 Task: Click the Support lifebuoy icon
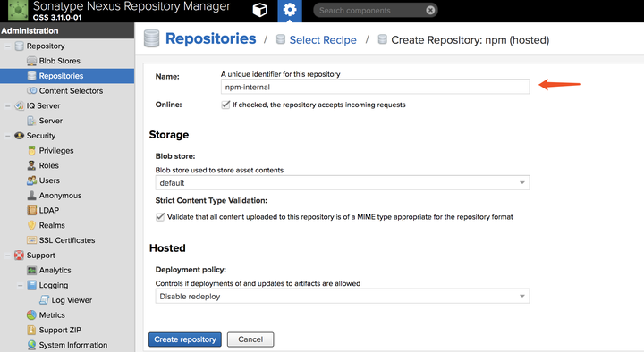click(x=20, y=256)
